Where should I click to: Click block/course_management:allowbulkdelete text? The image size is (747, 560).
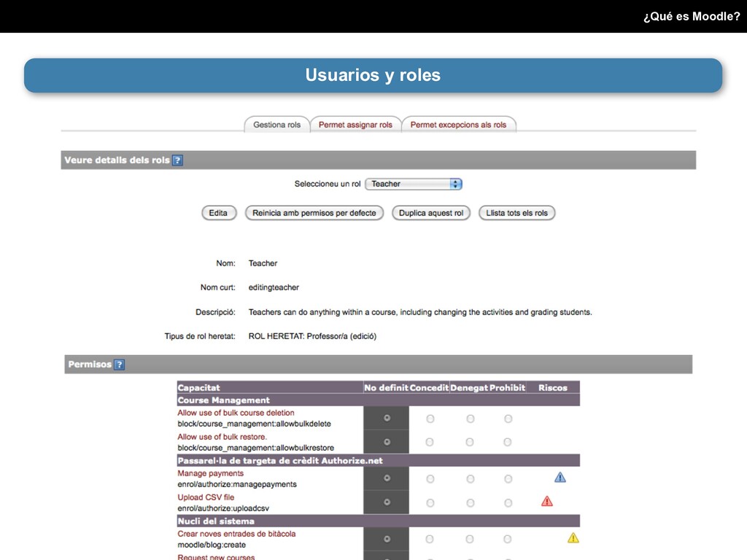[254, 424]
